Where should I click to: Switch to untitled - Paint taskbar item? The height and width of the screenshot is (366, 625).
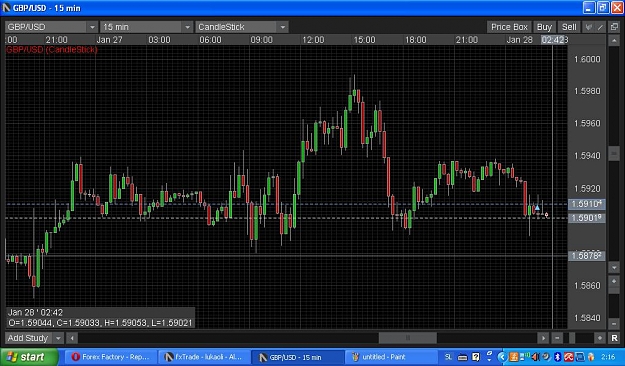(392, 357)
